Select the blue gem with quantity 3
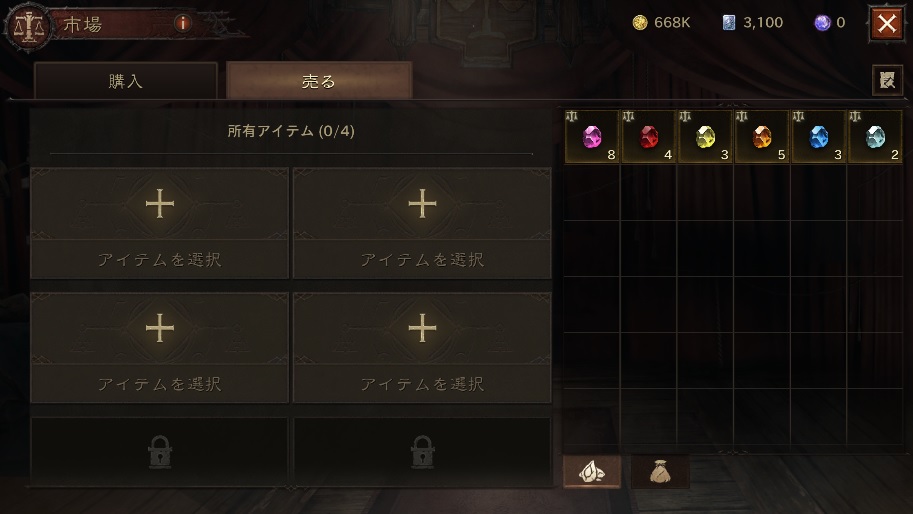Viewport: 913px width, 514px height. pyautogui.click(x=819, y=137)
